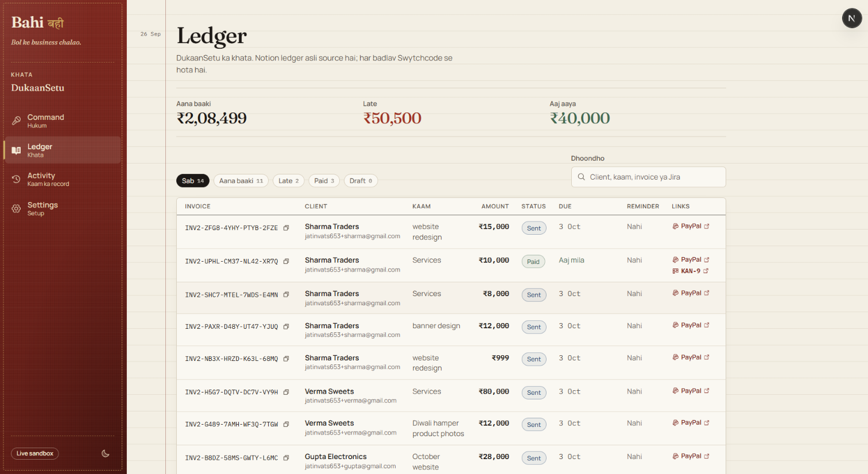The image size is (868, 474).
Task: Open PayPal link for ₹80,000 invoice
Action: pyautogui.click(x=691, y=391)
